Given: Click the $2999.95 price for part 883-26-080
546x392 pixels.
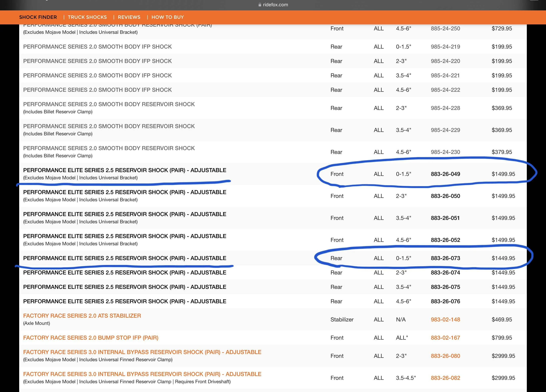Looking at the screenshot, I should [503, 356].
